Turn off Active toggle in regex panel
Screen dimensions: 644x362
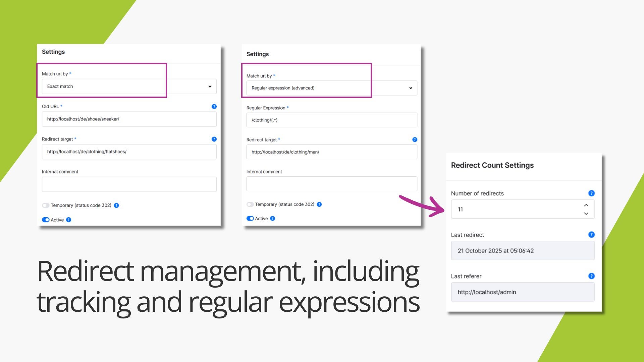(250, 219)
